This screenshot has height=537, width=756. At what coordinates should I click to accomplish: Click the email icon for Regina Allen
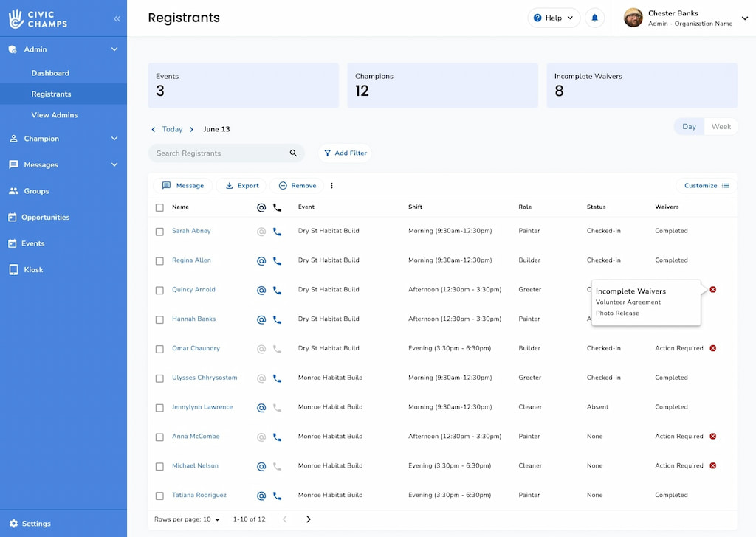pos(261,260)
